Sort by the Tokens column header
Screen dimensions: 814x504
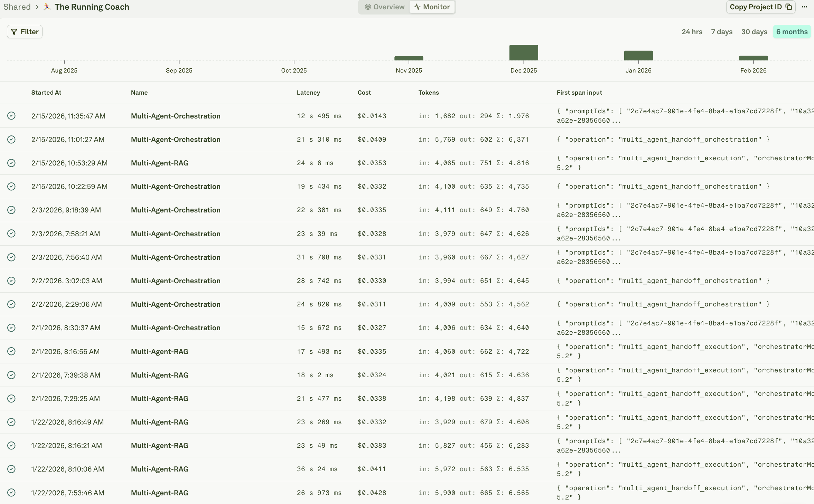click(x=428, y=92)
